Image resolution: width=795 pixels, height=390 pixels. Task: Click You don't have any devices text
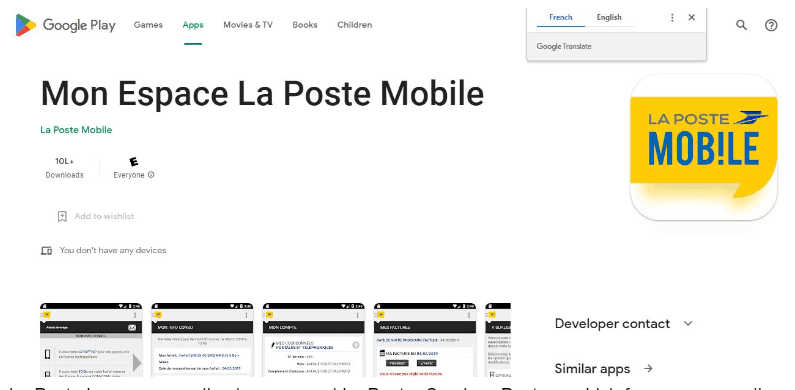click(x=113, y=251)
